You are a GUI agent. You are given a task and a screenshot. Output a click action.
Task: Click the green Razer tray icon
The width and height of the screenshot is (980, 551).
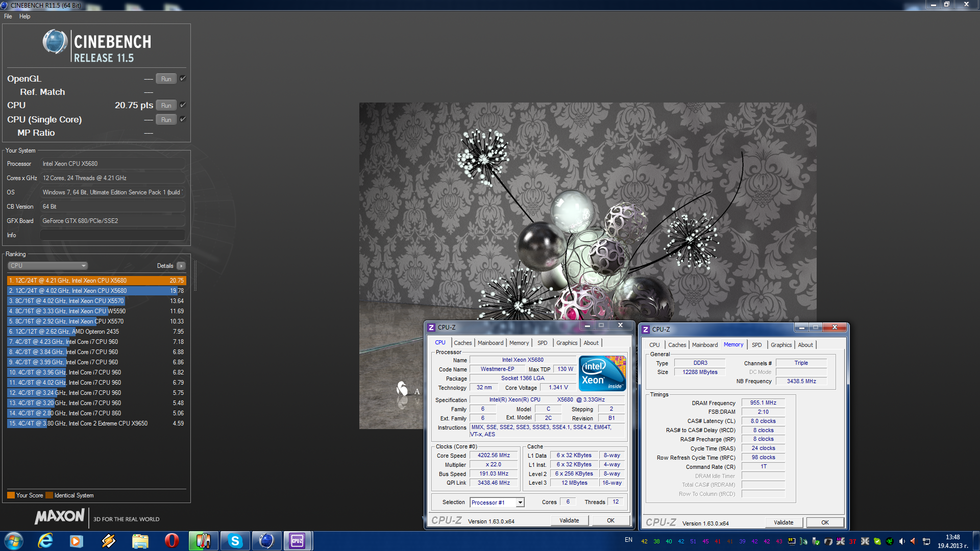pyautogui.click(x=889, y=541)
